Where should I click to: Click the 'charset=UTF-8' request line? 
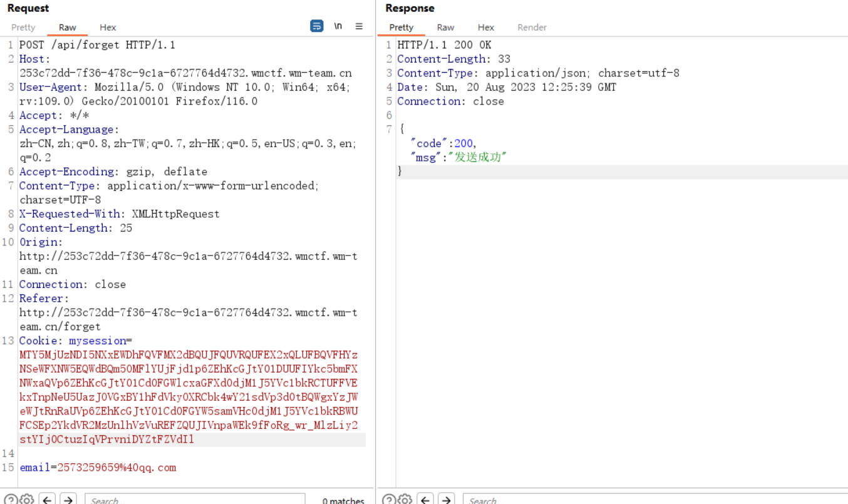[x=60, y=200]
